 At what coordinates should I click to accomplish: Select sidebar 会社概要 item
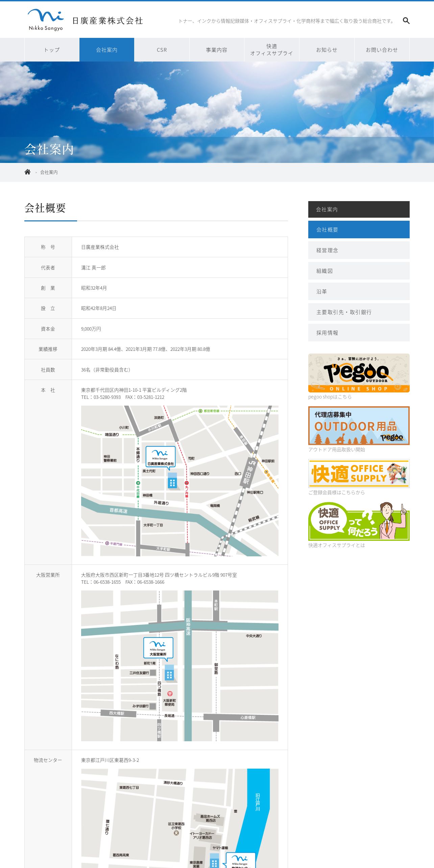coord(359,230)
